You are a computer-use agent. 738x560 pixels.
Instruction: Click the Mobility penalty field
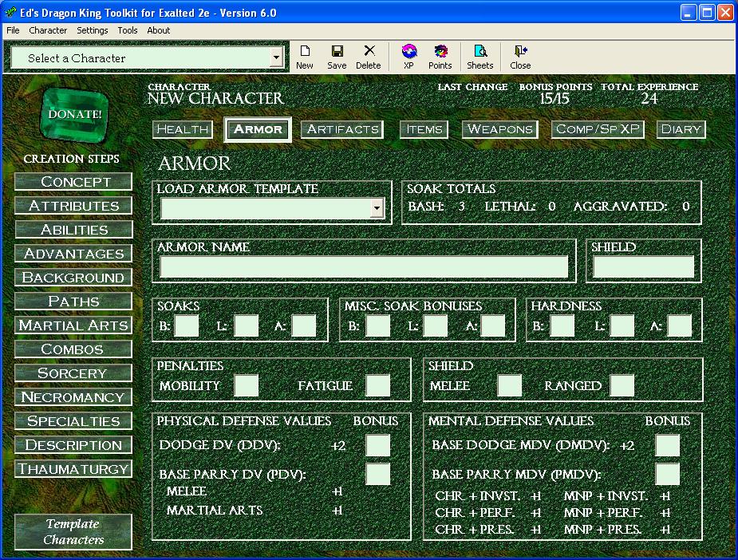point(247,386)
